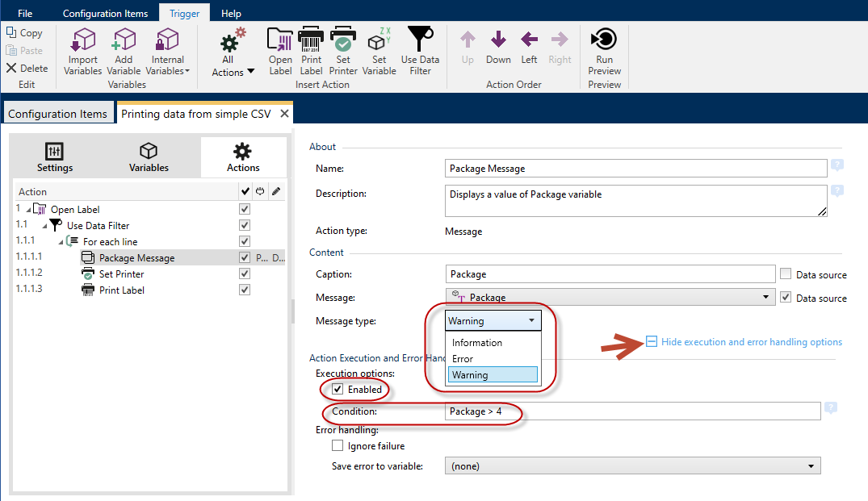868x501 pixels.
Task: Open the Save error to variable dropdown
Action: tap(632, 466)
